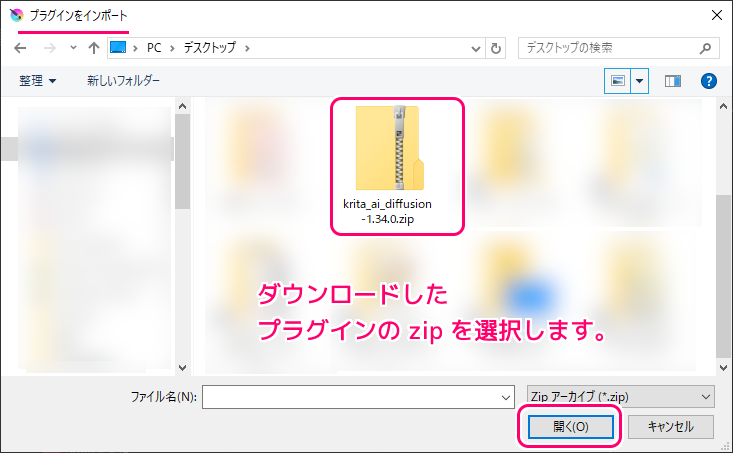Click the down arrow of file list scrollbar

[724, 367]
